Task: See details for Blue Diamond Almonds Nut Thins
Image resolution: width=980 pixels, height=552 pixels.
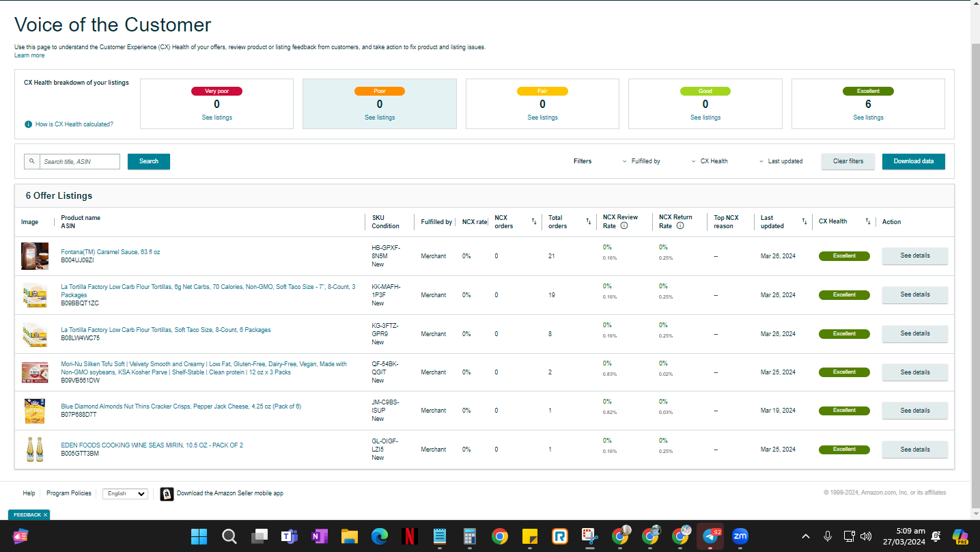Action: click(915, 411)
